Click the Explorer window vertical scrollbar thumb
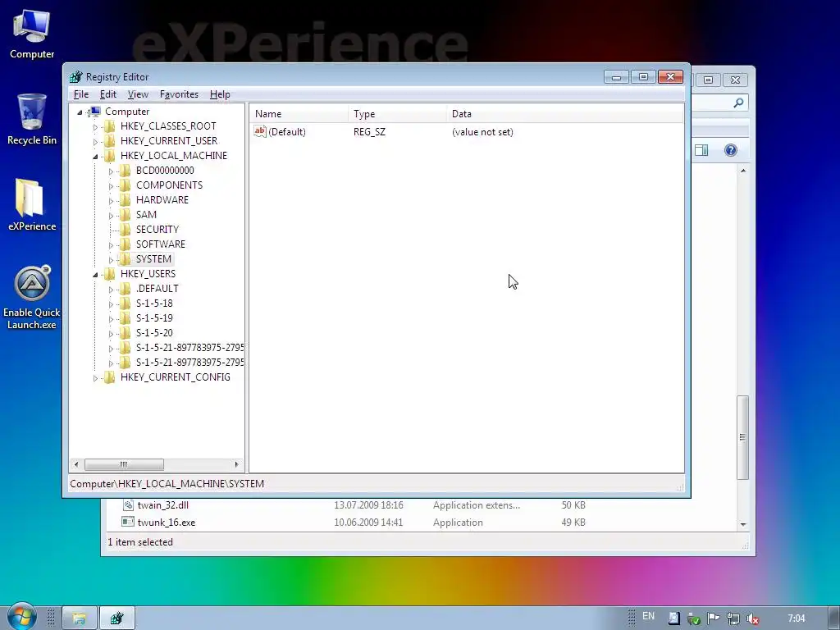This screenshot has height=630, width=840. coord(742,437)
